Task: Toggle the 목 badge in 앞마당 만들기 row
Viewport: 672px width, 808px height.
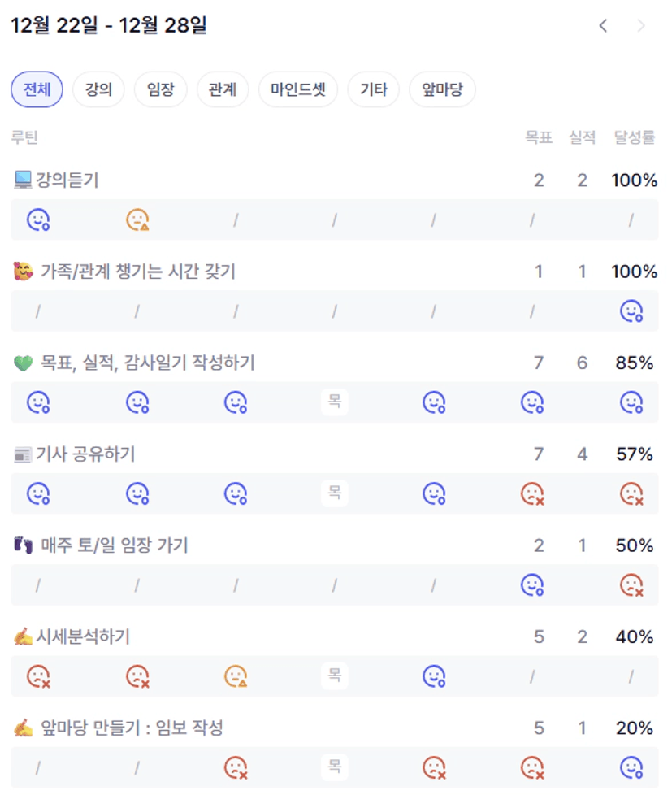Action: (334, 766)
